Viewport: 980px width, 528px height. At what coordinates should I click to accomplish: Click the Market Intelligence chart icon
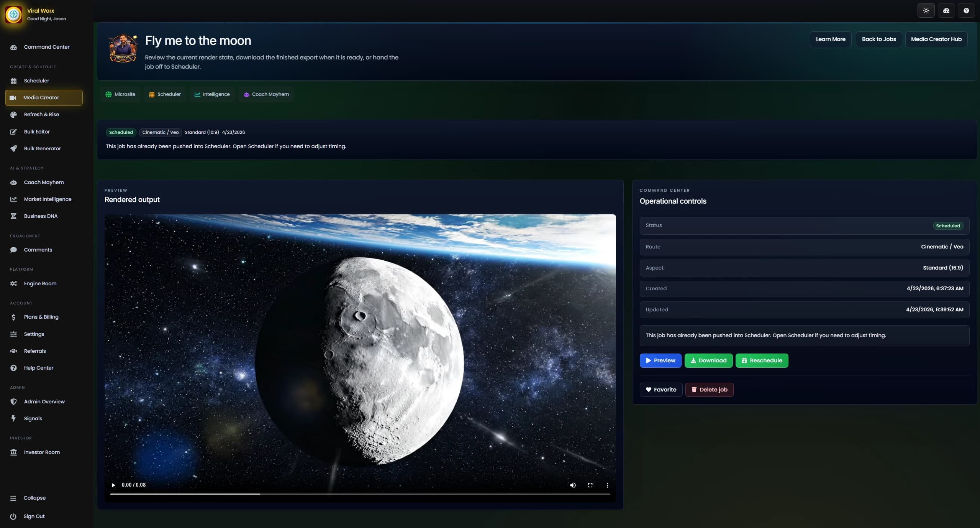[x=13, y=199]
